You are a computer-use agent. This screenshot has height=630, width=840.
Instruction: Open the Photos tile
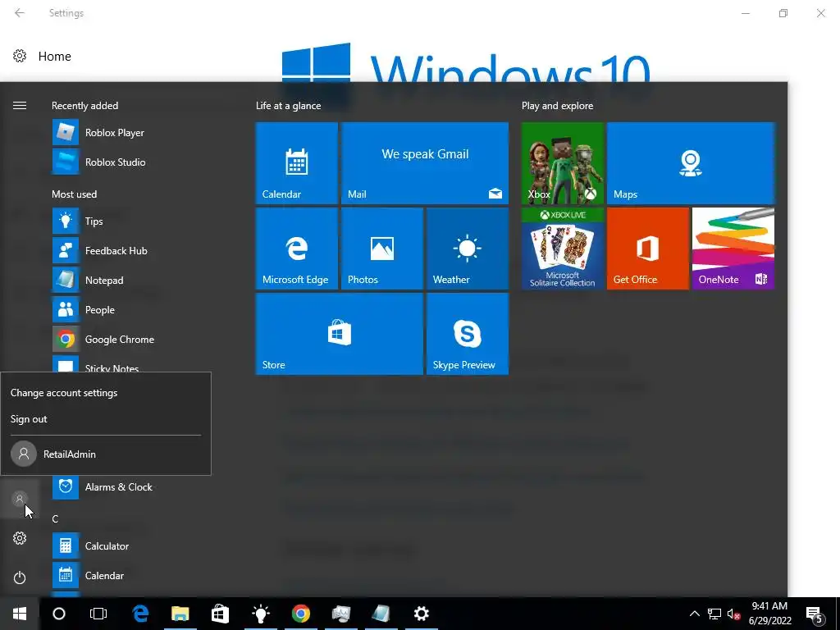382,249
